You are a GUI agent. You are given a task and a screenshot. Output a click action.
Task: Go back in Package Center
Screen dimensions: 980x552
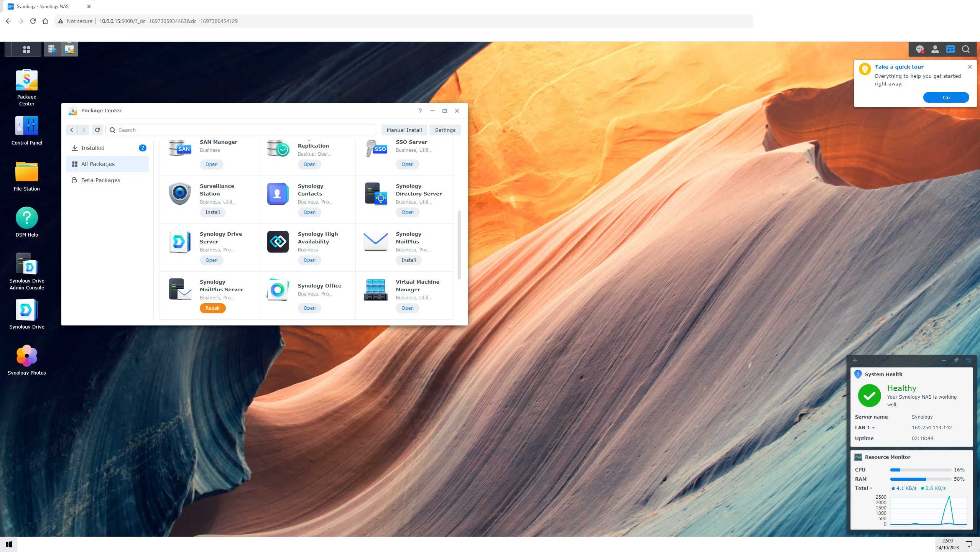pos(72,130)
